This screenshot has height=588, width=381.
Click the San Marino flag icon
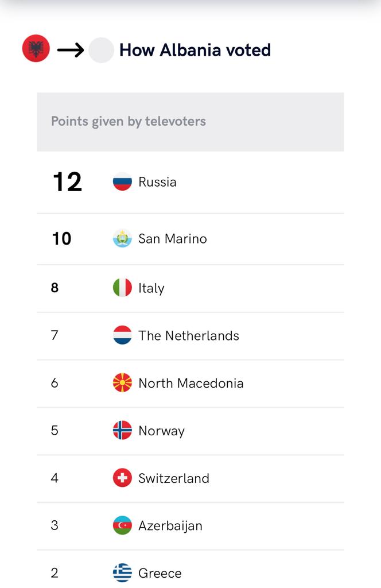point(122,238)
